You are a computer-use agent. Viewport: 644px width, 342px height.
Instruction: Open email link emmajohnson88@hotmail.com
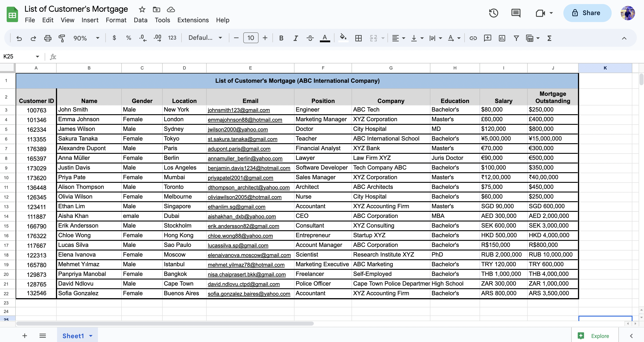(245, 120)
